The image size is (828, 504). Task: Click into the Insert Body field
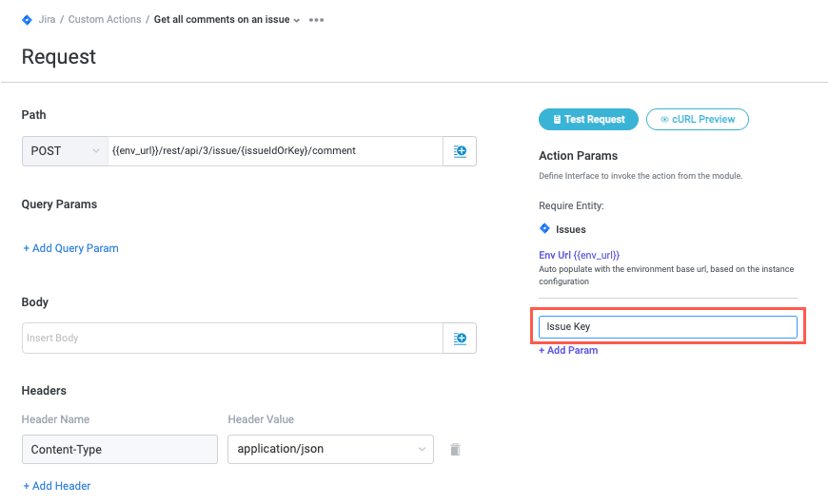tap(232, 338)
